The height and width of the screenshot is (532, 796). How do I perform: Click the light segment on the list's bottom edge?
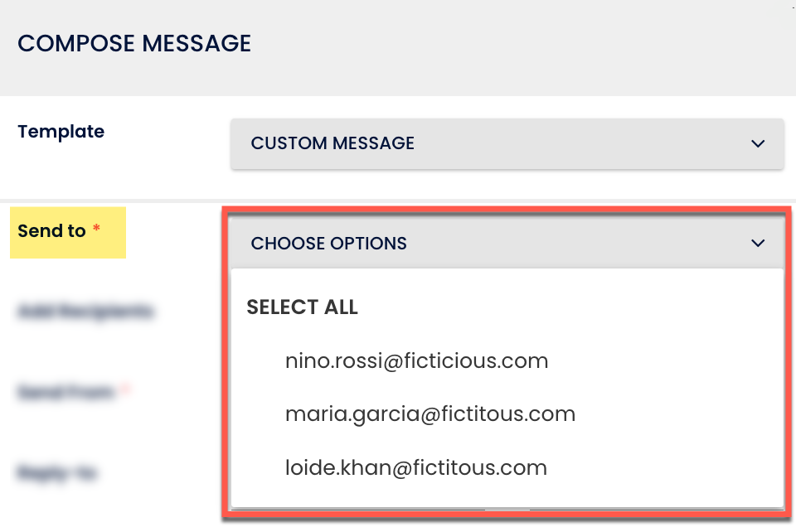pos(507,507)
